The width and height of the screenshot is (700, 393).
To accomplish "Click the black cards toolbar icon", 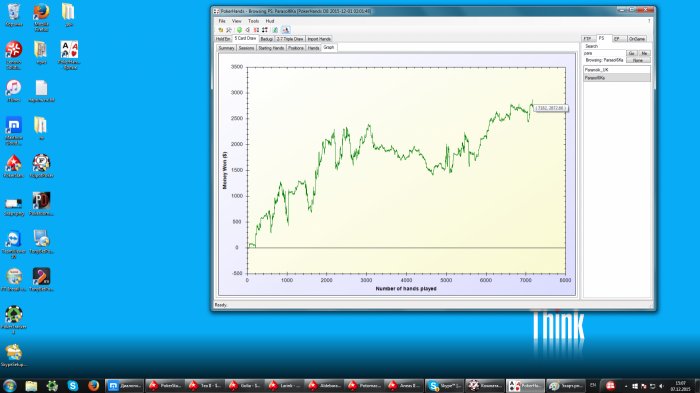I will [x=265, y=30].
